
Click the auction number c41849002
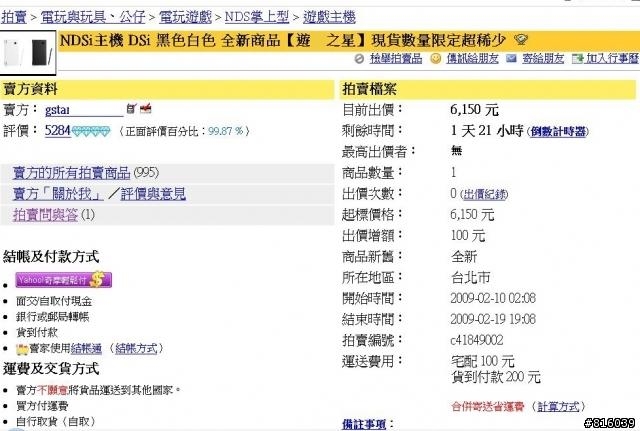477,340
